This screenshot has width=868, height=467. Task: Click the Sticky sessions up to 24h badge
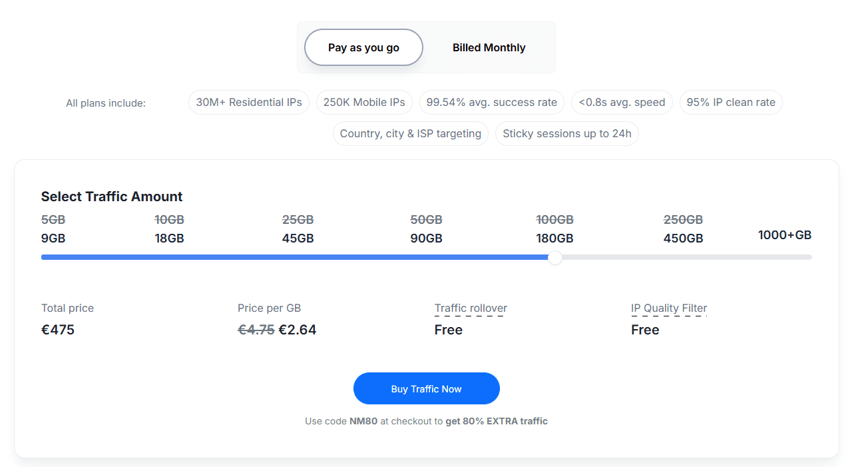pos(566,133)
